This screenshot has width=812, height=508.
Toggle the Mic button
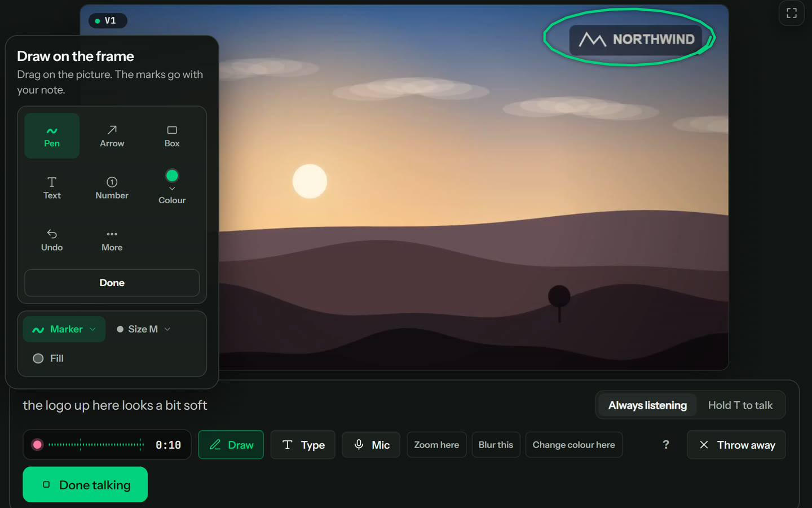pyautogui.click(x=371, y=445)
